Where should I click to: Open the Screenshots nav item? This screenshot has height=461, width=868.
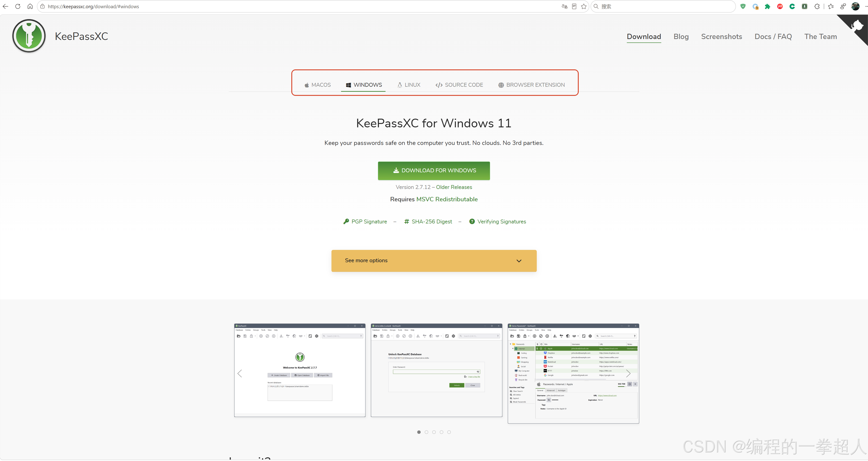click(721, 36)
